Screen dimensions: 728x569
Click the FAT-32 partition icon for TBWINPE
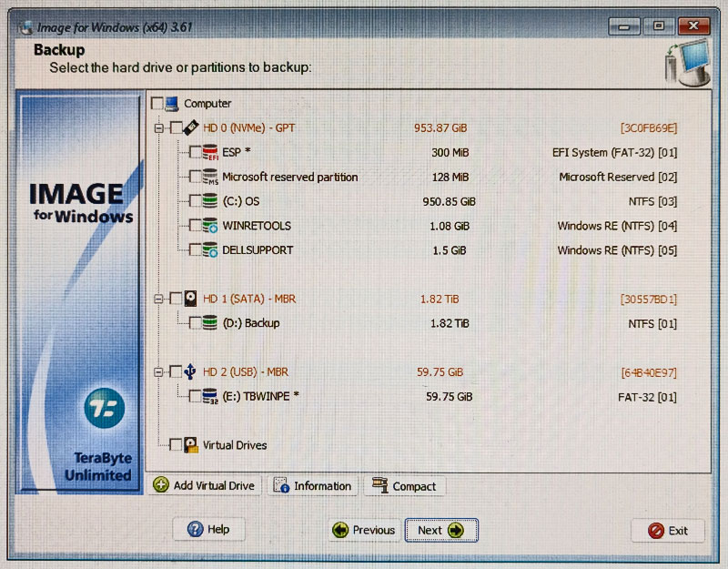coord(210,396)
